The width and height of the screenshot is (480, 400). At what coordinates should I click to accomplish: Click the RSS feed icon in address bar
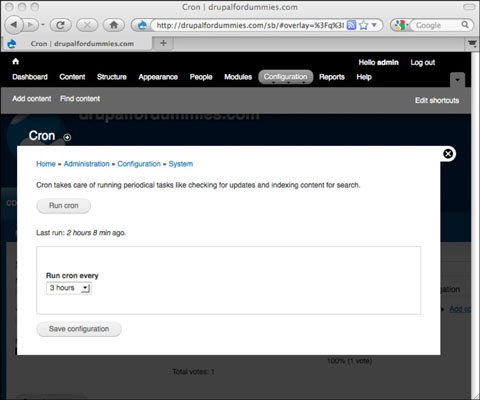click(x=351, y=25)
